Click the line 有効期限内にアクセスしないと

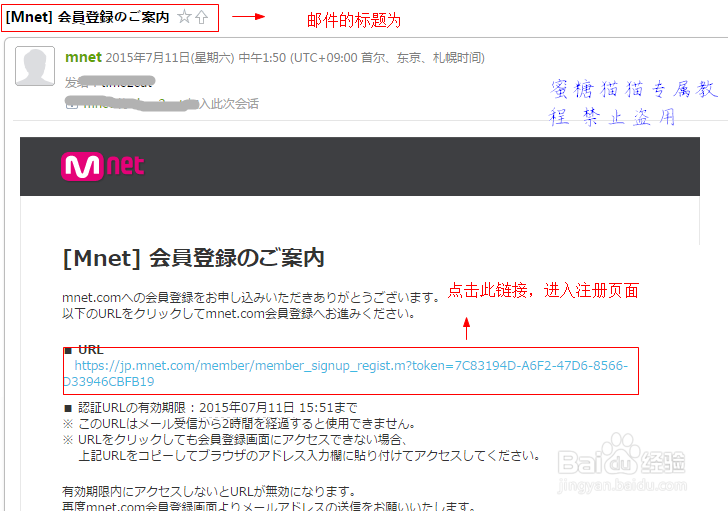point(210,491)
